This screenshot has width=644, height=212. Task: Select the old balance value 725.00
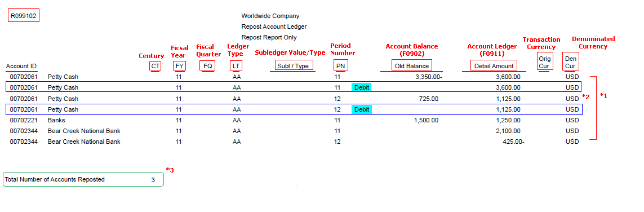(x=429, y=99)
